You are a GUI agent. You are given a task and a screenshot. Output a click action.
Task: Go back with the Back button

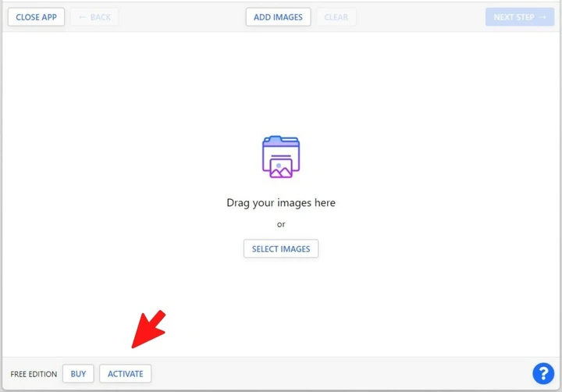point(94,17)
